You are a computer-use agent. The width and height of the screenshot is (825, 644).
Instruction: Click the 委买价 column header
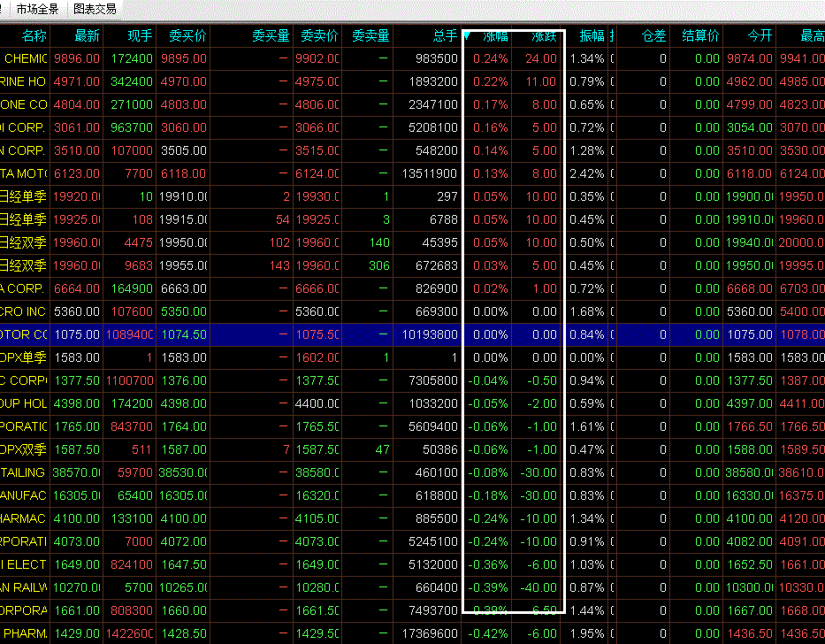pyautogui.click(x=187, y=35)
